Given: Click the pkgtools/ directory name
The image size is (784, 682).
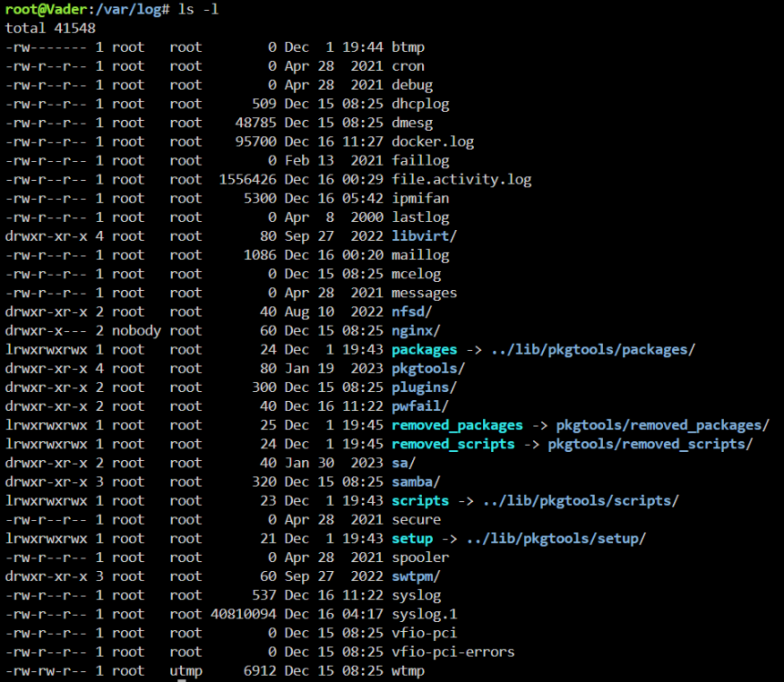Looking at the screenshot, I should pyautogui.click(x=428, y=369).
